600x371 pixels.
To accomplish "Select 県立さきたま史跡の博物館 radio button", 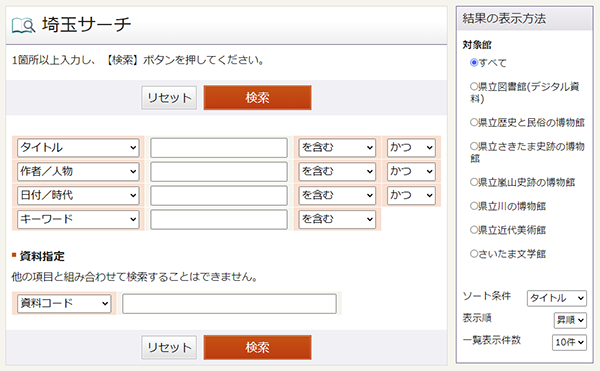I will (x=474, y=146).
